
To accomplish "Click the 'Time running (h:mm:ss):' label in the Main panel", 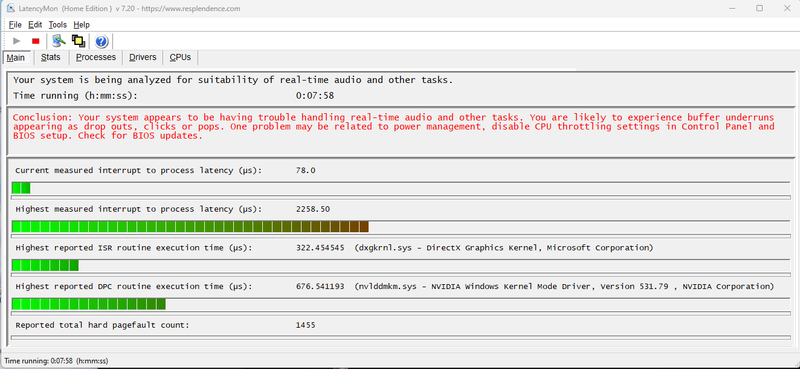I will [x=76, y=95].
